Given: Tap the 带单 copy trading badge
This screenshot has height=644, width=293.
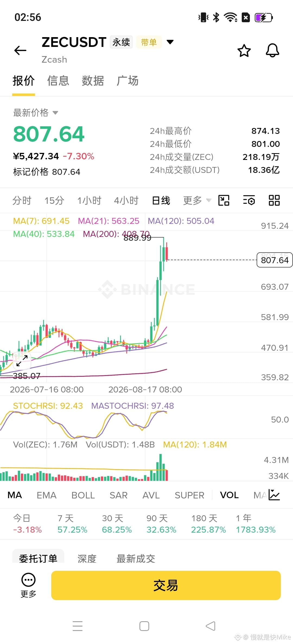Looking at the screenshot, I should point(149,42).
